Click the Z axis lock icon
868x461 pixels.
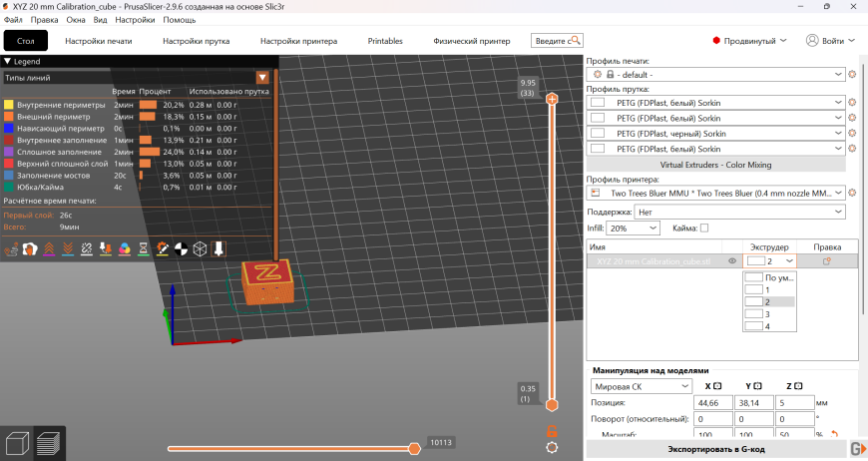(798, 386)
